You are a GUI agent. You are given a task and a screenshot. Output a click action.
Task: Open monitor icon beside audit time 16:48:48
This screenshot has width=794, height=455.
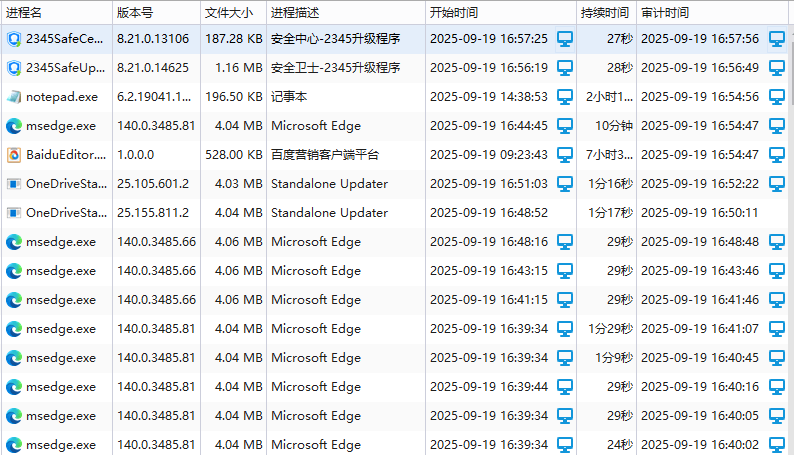(777, 242)
